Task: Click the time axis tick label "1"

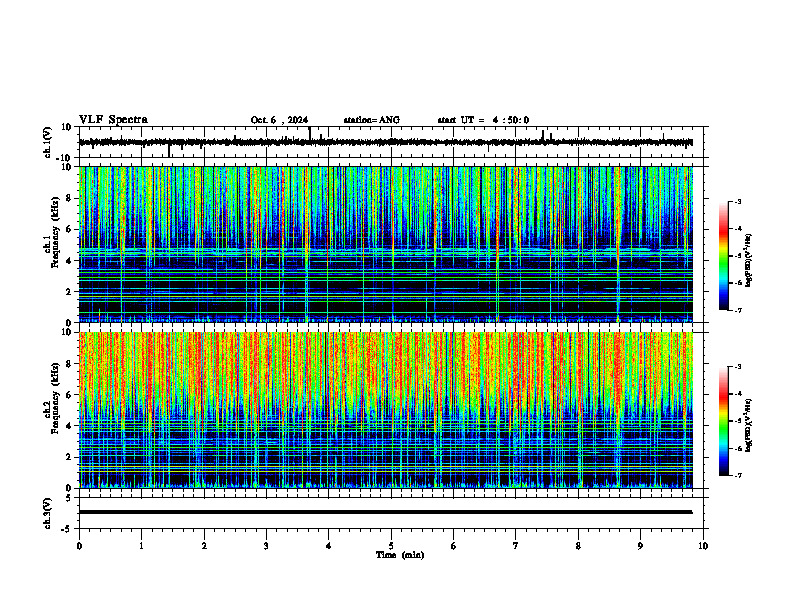Action: [x=141, y=546]
